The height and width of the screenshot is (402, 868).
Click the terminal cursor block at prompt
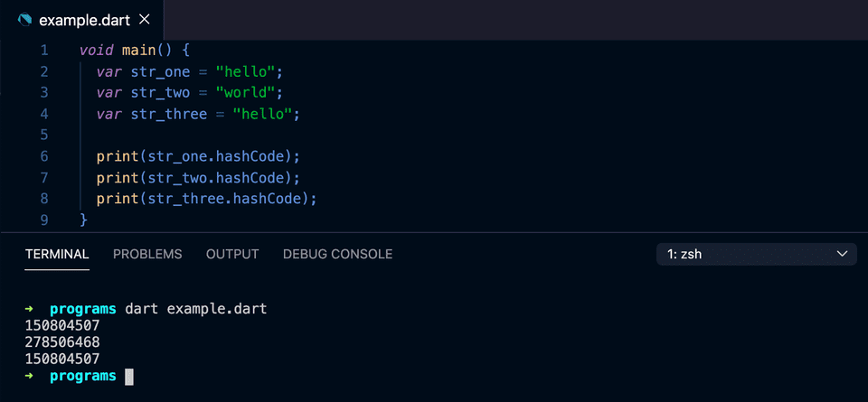pos(129,376)
